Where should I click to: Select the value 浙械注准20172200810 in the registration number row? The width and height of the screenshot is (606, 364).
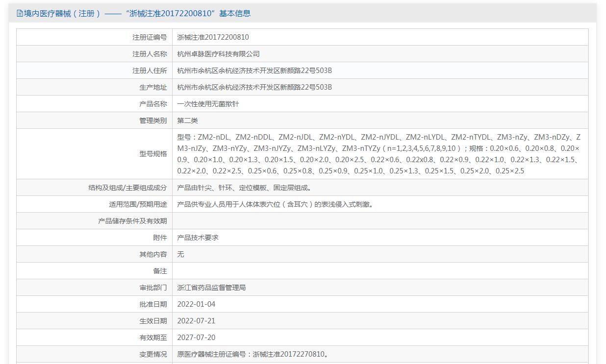point(213,37)
